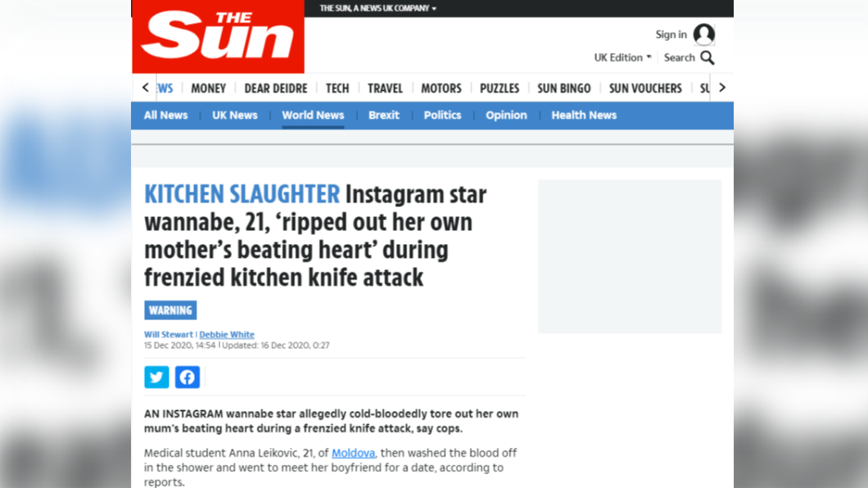Viewport: 868px width, 488px height.
Task: Switch to the Brexit tab
Action: tap(383, 115)
